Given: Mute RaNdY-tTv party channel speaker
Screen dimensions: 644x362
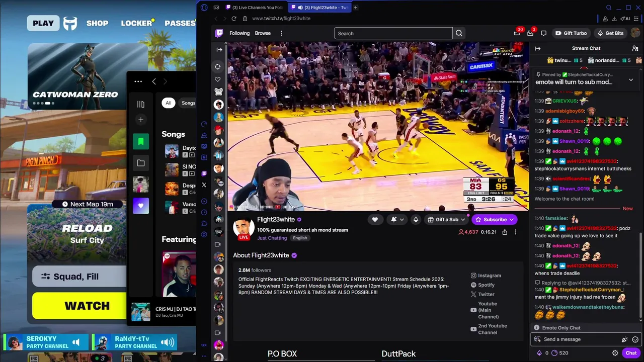Looking at the screenshot, I should click(168, 342).
